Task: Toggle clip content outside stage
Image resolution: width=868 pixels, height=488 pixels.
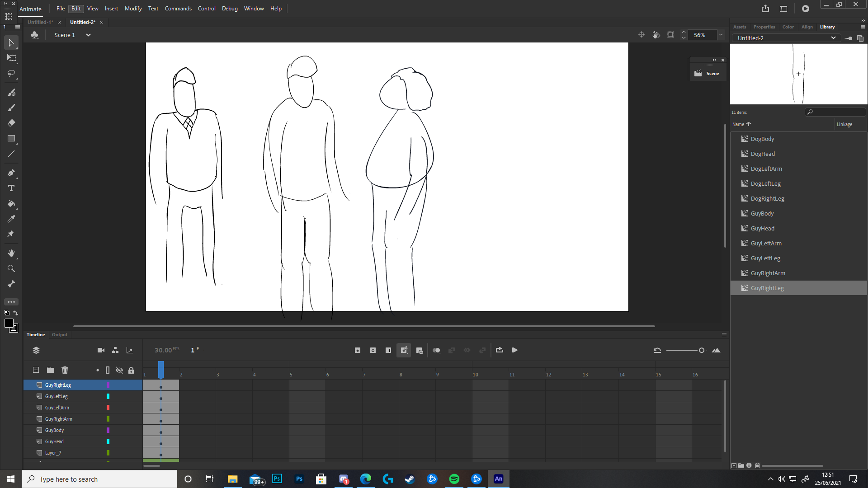Action: [670, 35]
